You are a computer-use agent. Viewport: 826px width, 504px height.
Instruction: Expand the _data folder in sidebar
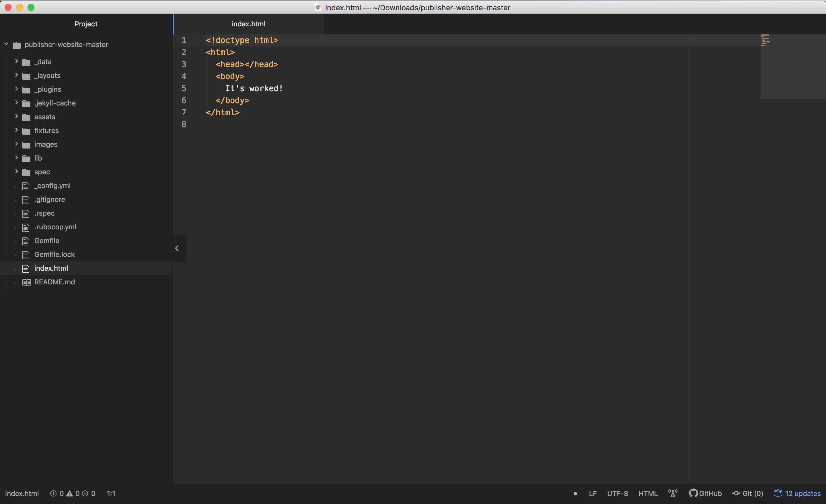(x=16, y=61)
